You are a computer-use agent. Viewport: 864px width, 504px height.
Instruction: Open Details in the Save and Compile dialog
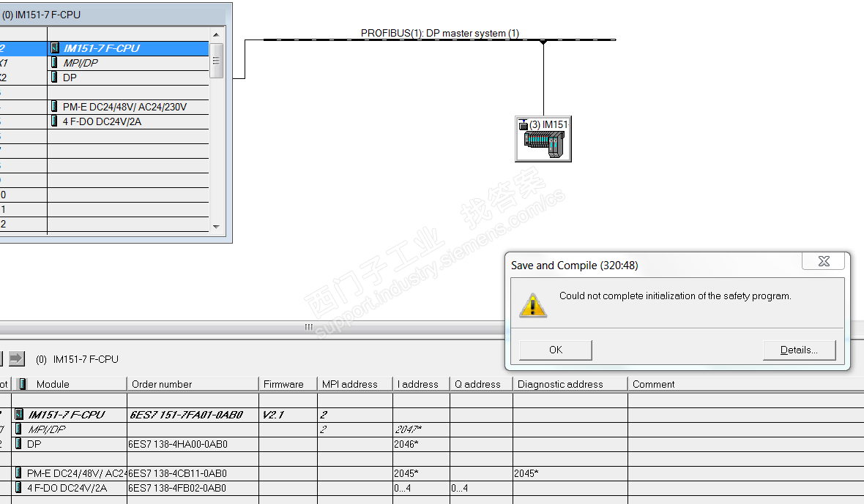[799, 350]
